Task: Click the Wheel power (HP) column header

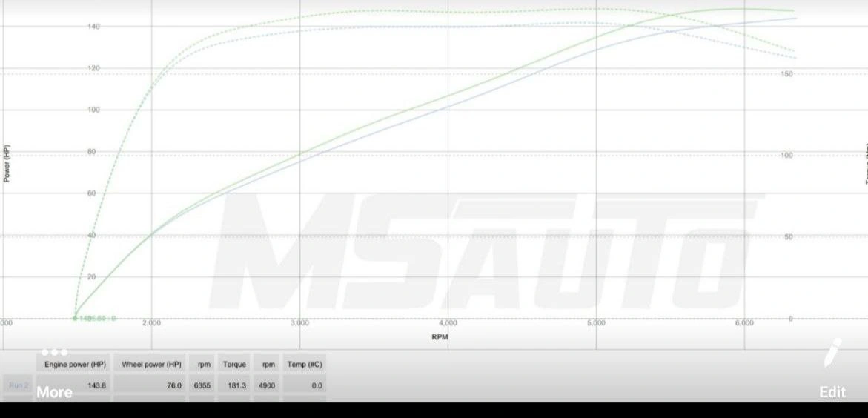Action: click(x=151, y=365)
